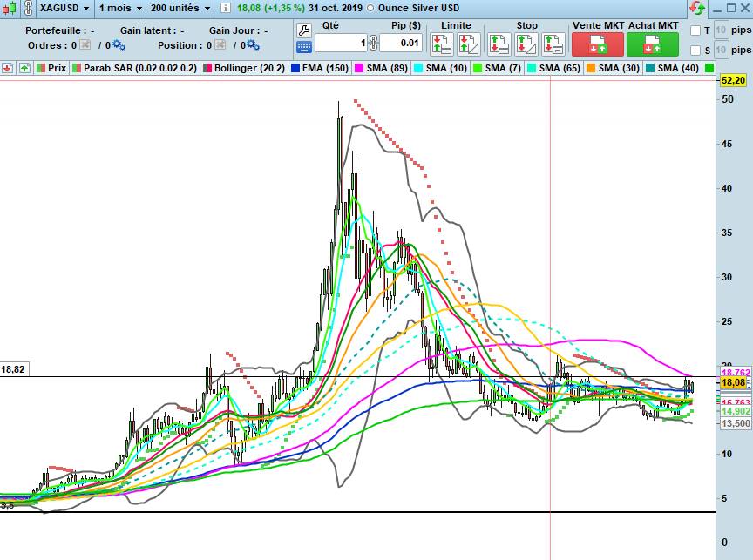Enable the T pips checkbox
753x560 pixels.
695,30
